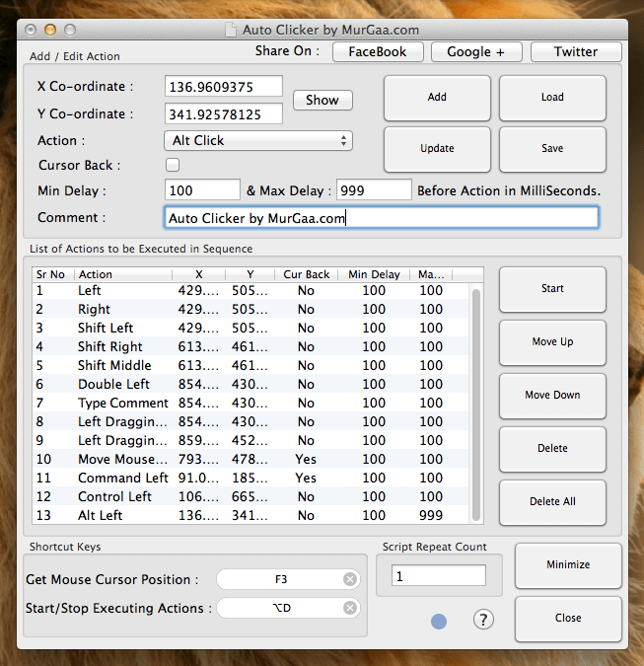Click the Script Repeat Count field
Screen dimensions: 644x666
coord(439,576)
